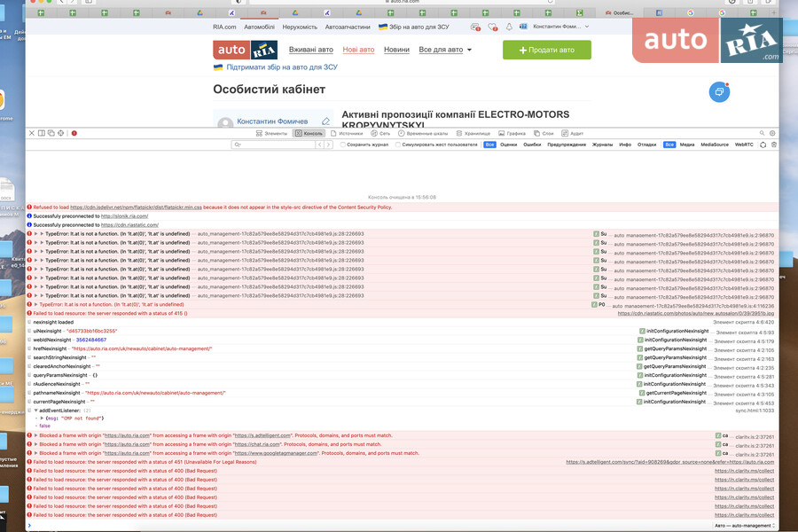The height and width of the screenshot is (532, 798).
Task: Select the Особис... browser tab
Action: (620, 12)
